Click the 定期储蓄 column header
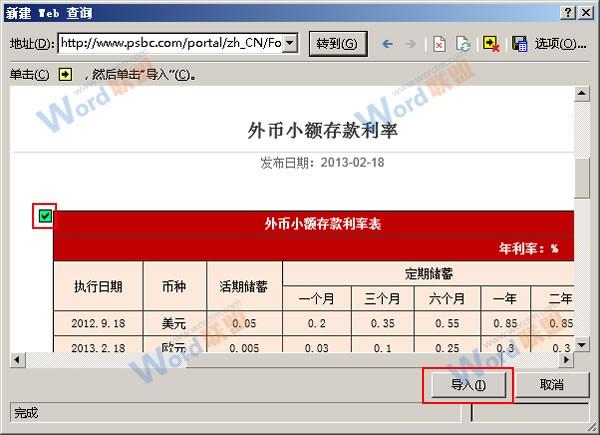This screenshot has height=435, width=600. click(429, 274)
